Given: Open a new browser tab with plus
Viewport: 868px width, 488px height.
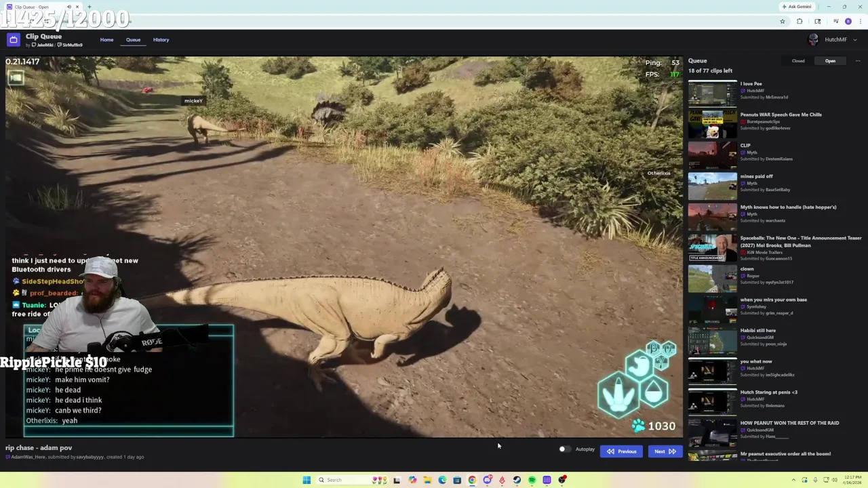Looking at the screenshot, I should (x=89, y=7).
